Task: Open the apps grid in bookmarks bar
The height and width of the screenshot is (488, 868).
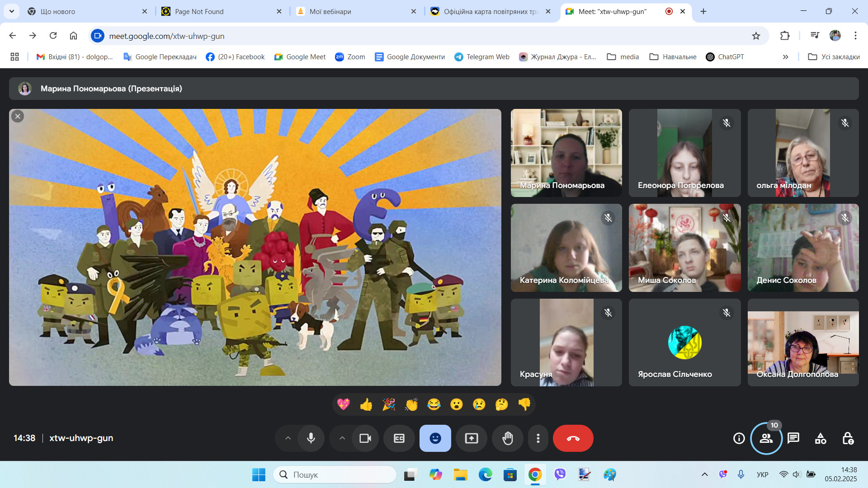Action: pyautogui.click(x=14, y=57)
